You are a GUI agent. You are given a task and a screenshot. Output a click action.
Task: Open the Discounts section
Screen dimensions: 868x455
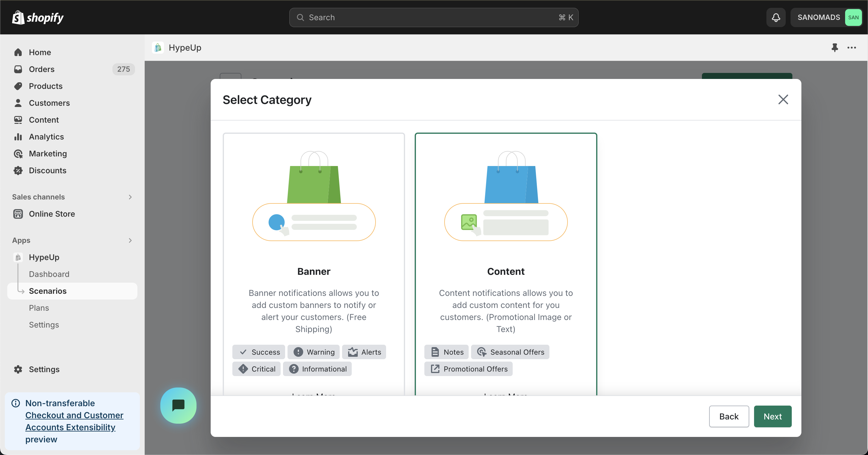[x=48, y=171]
